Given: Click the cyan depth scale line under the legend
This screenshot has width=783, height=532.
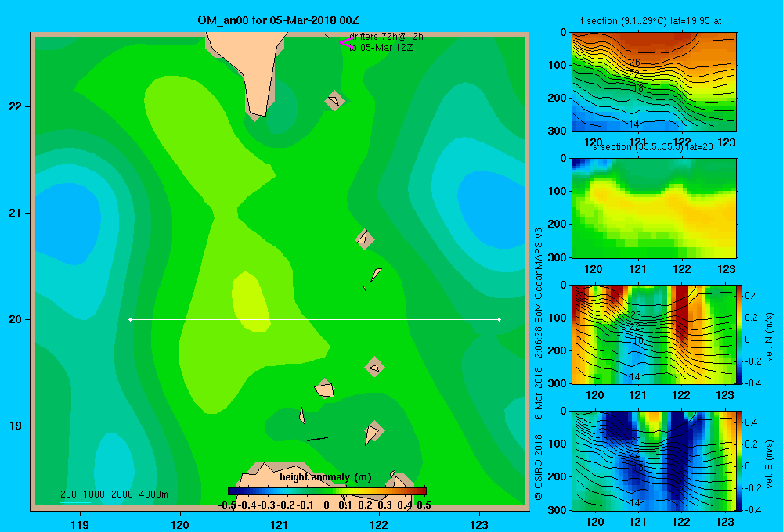Looking at the screenshot, I should click(x=75, y=502).
